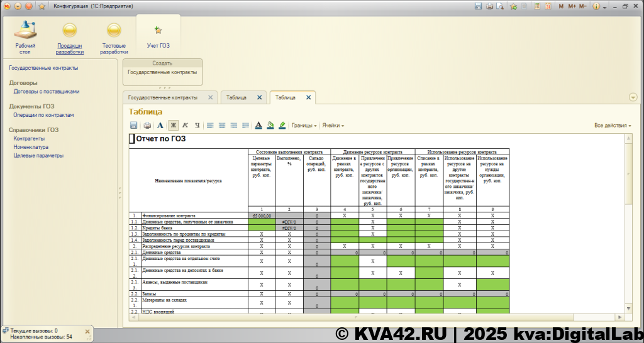
Task: Pick the cell background fill color
Action: point(270,126)
